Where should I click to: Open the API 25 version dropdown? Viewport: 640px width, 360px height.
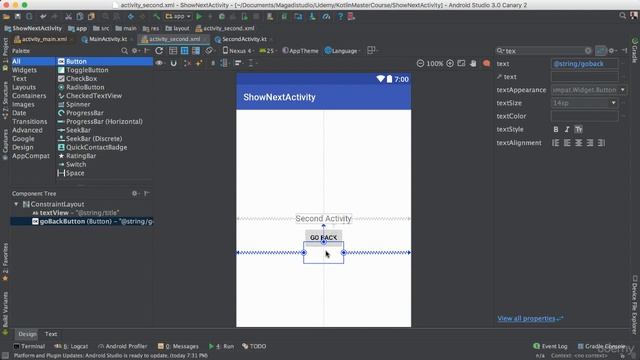click(268, 51)
